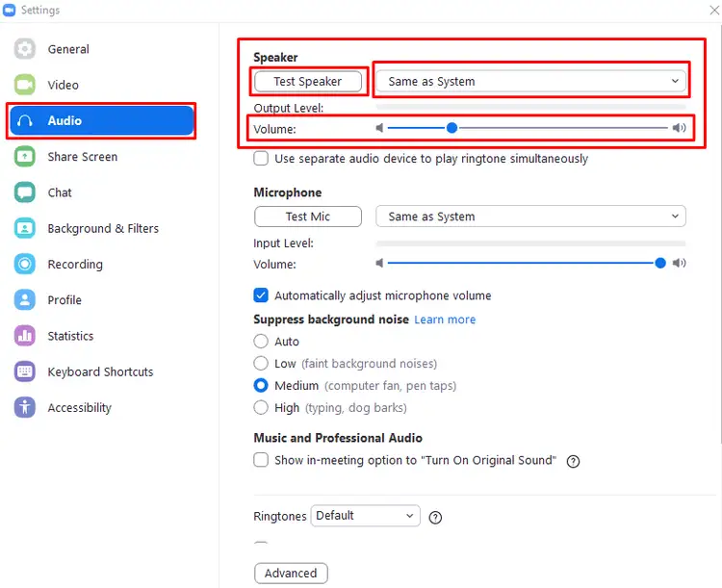Open Accessibility settings
This screenshot has height=588, width=722.
(101, 407)
